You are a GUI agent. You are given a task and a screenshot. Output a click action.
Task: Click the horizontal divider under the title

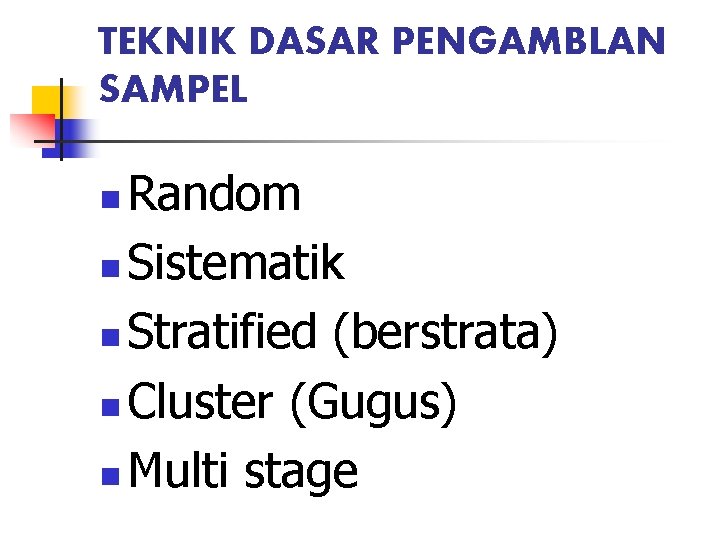tap(400, 141)
